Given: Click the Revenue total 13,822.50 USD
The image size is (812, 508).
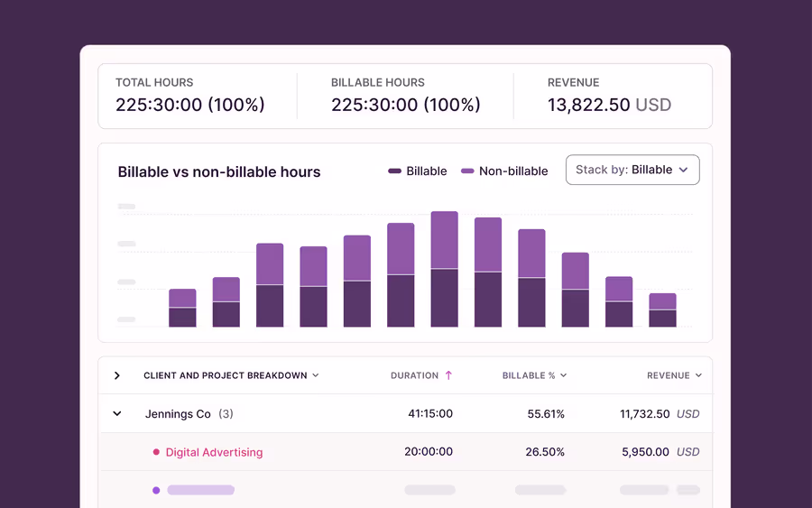Looking at the screenshot, I should click(x=610, y=105).
